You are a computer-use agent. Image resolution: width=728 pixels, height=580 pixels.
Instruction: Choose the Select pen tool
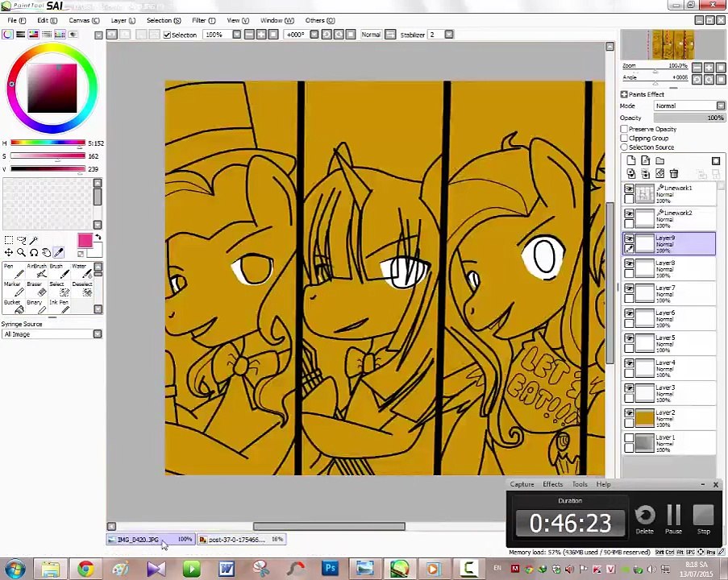point(60,289)
